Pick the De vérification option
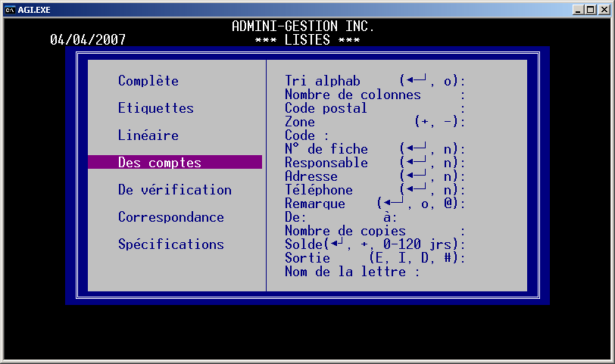The height and width of the screenshot is (364, 615). pos(175,190)
